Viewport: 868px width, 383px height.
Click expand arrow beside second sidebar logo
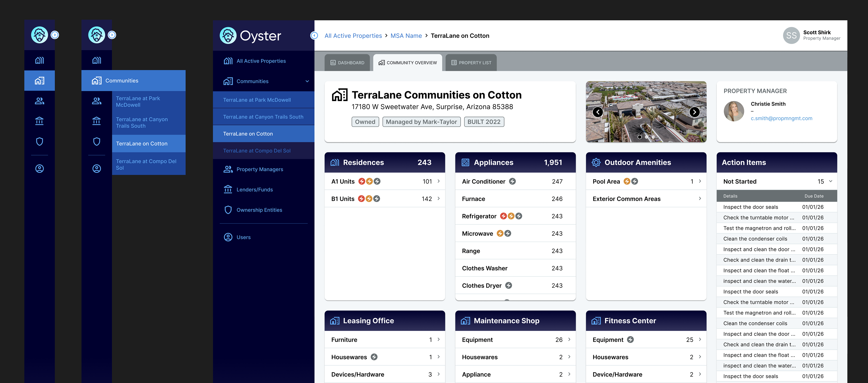pyautogui.click(x=112, y=35)
